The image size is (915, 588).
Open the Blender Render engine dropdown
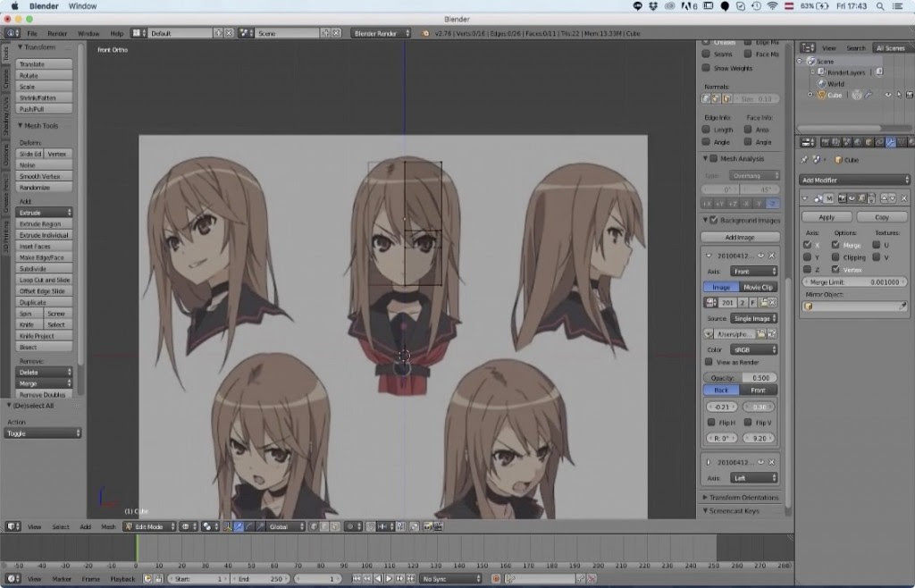pyautogui.click(x=381, y=33)
